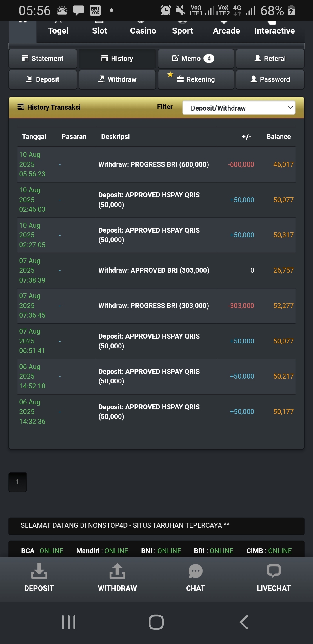313x644 pixels.
Task: Select the 600,000 PROGRESS BRI withdraw row
Action: (156, 164)
